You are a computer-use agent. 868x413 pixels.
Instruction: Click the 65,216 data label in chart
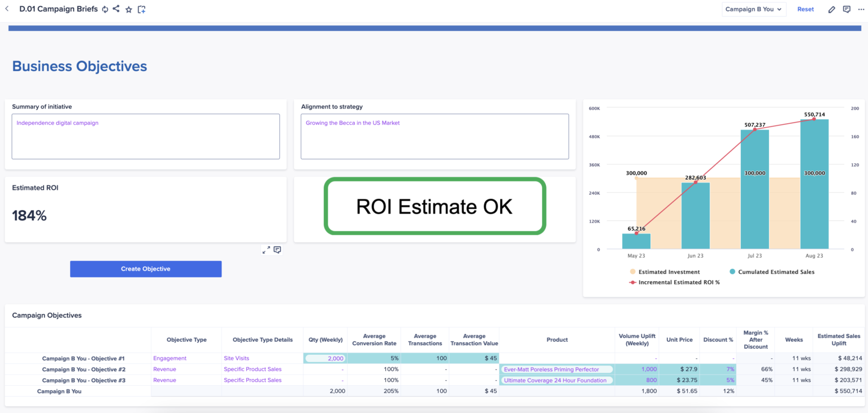coord(636,229)
